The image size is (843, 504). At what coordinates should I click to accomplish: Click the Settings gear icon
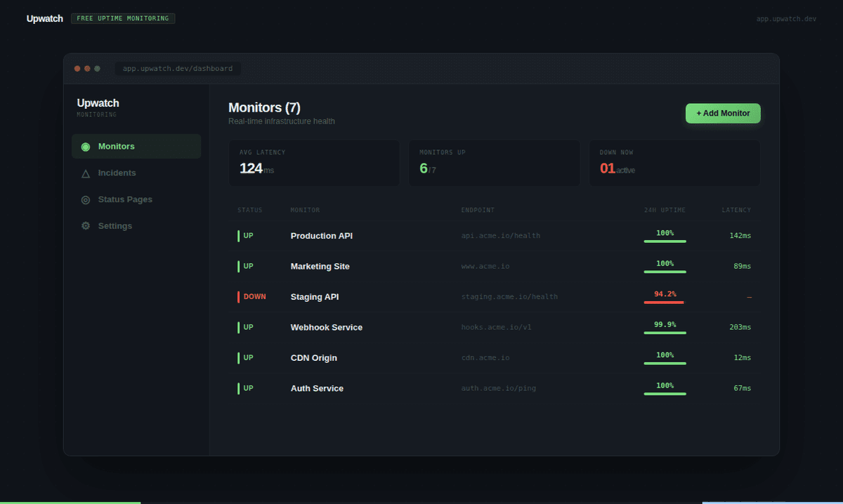86,225
